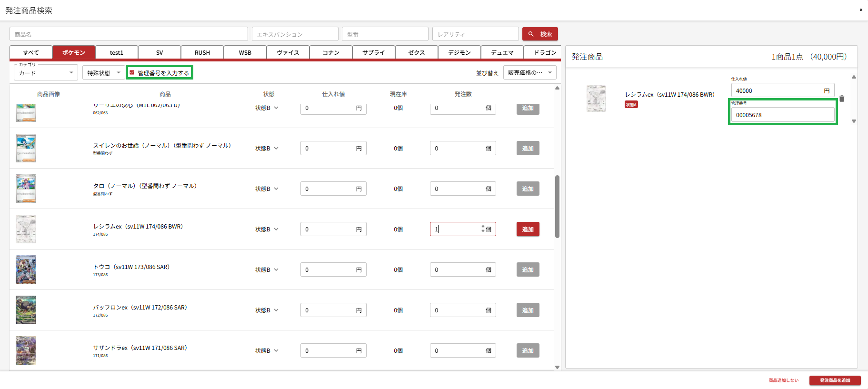Click 商品追加しない link
Viewport: 868px width, 389px height.
784,380
